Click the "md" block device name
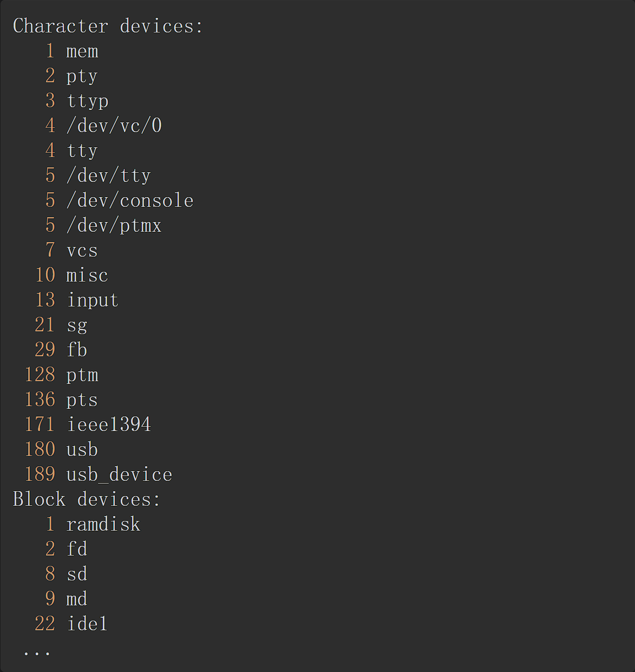The height and width of the screenshot is (672, 635). 77,599
